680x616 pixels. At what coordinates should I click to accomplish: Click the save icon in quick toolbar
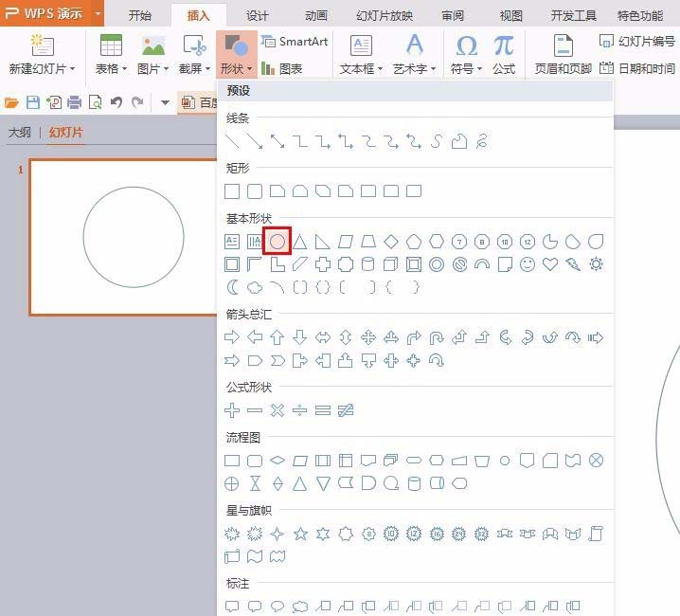click(x=33, y=102)
